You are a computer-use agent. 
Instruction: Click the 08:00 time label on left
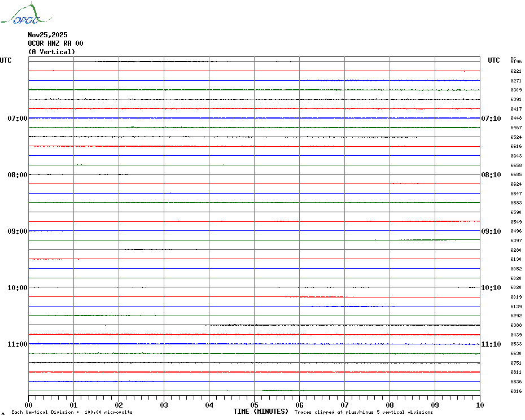click(17, 175)
